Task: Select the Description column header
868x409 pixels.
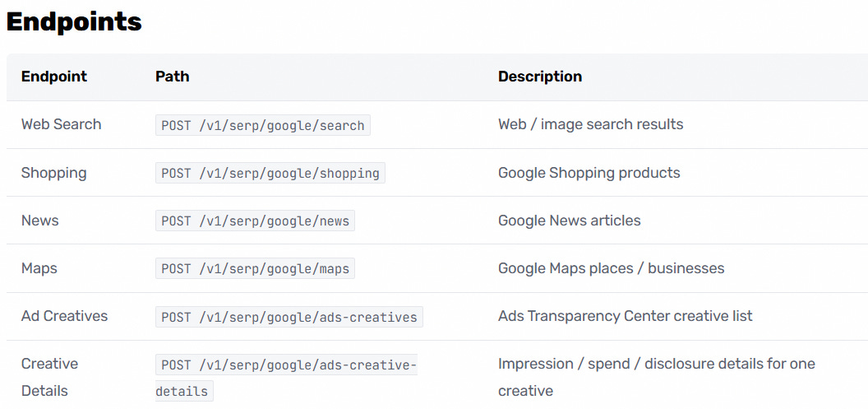Action: pos(540,77)
